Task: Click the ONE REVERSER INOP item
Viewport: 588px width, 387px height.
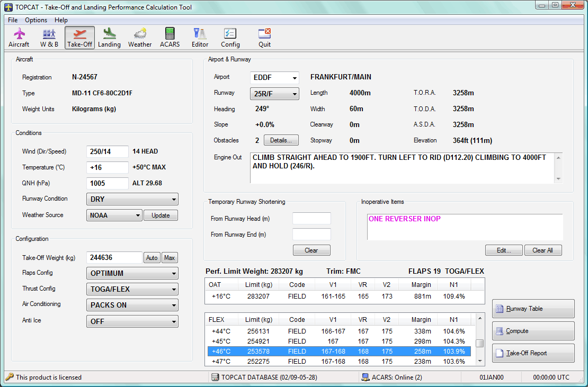Action: point(405,219)
